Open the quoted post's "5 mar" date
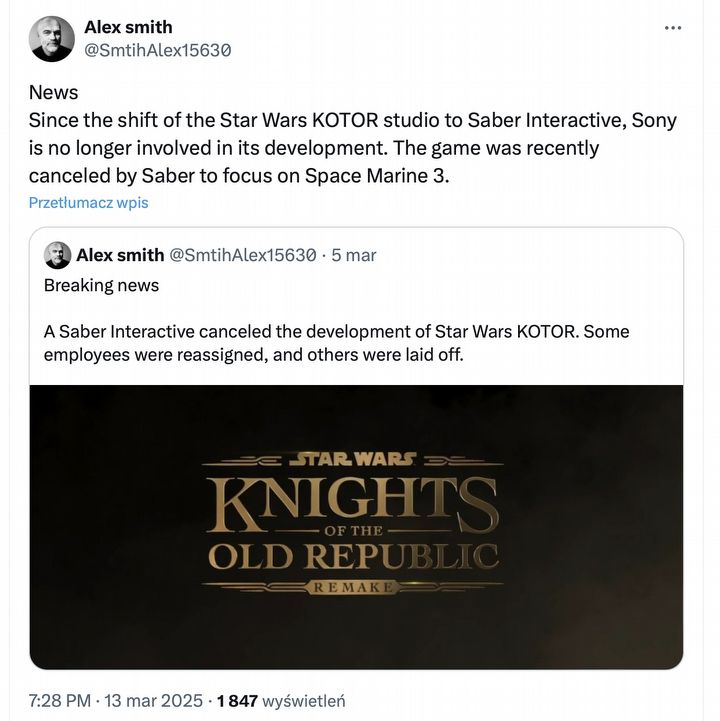 pos(354,255)
